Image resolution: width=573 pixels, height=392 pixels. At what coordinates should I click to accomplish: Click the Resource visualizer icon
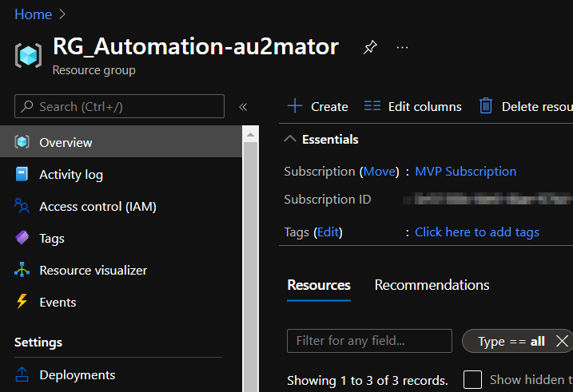click(x=22, y=270)
